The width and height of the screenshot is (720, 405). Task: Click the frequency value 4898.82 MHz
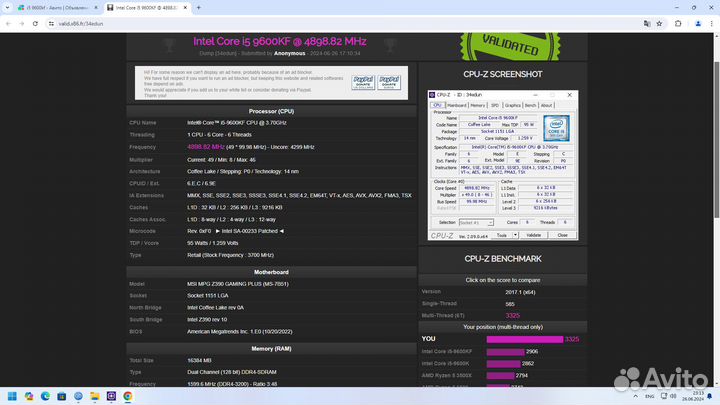206,147
